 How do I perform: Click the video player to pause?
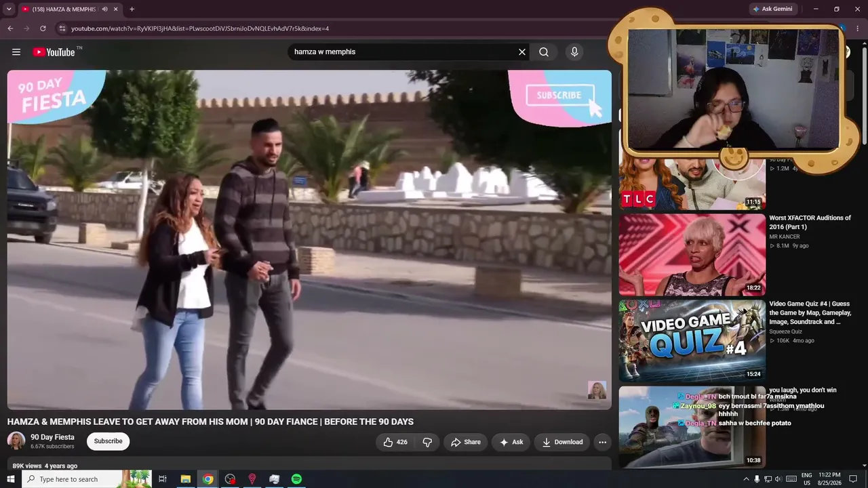[x=309, y=240]
